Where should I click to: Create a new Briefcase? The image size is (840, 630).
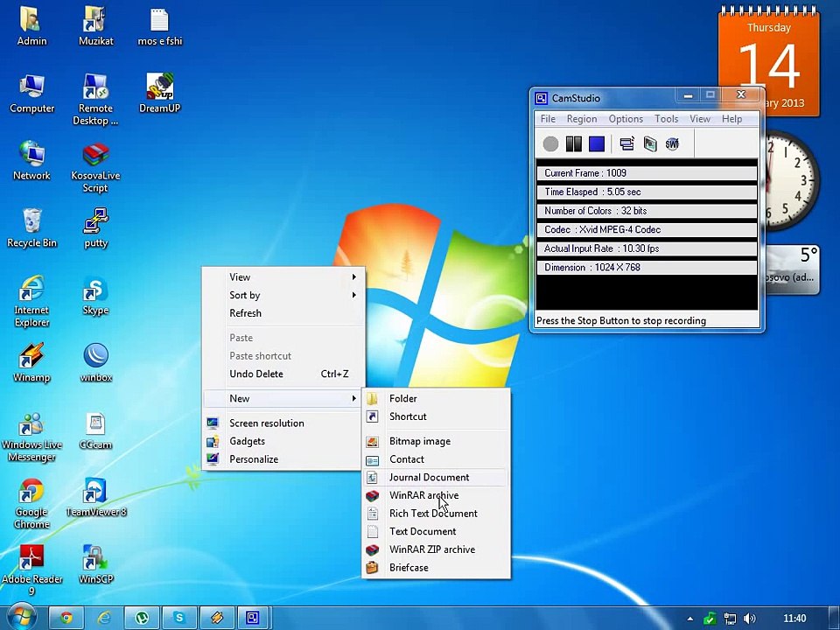click(x=436, y=568)
